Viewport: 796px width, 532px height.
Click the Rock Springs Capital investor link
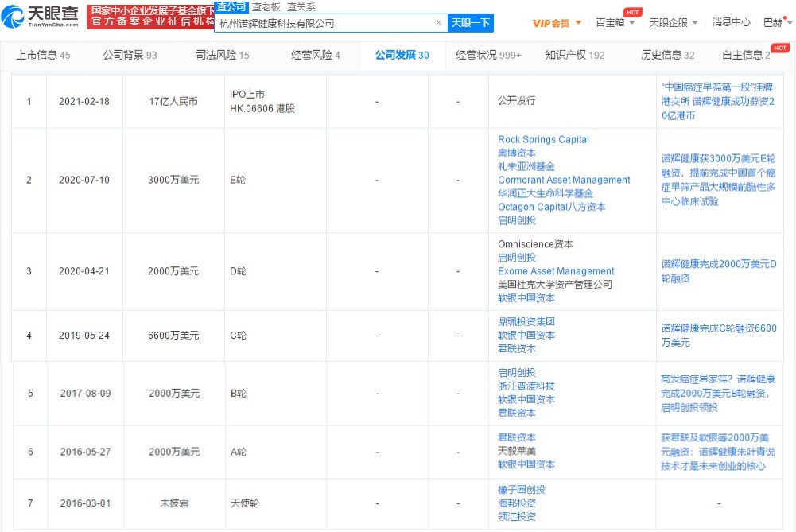coord(543,139)
